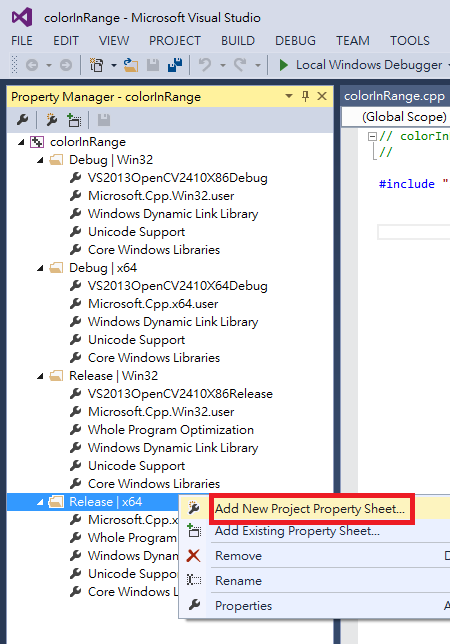Click Local Windows Debugger button
The image size is (450, 644).
click(369, 65)
